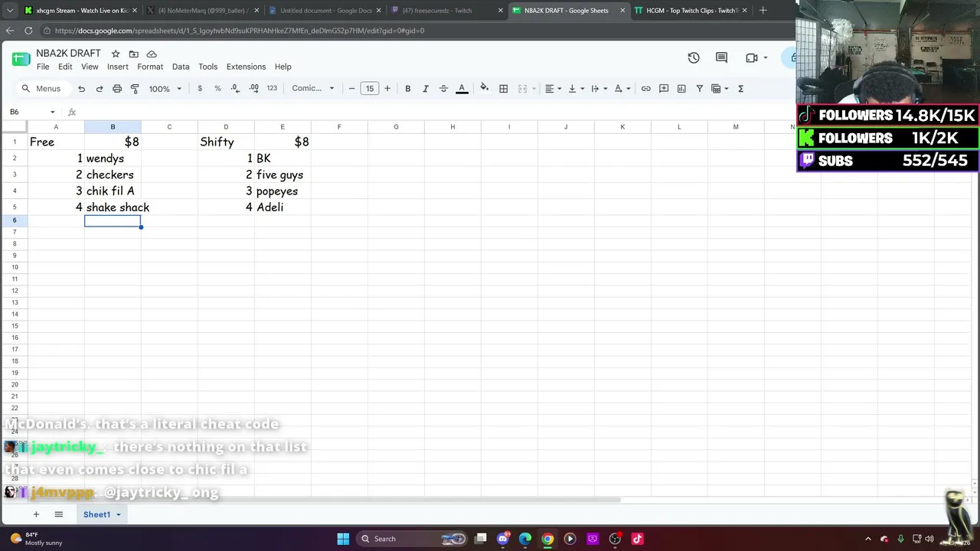Open the Google Sheets home logo
The height and width of the screenshot is (551, 980).
(x=21, y=59)
